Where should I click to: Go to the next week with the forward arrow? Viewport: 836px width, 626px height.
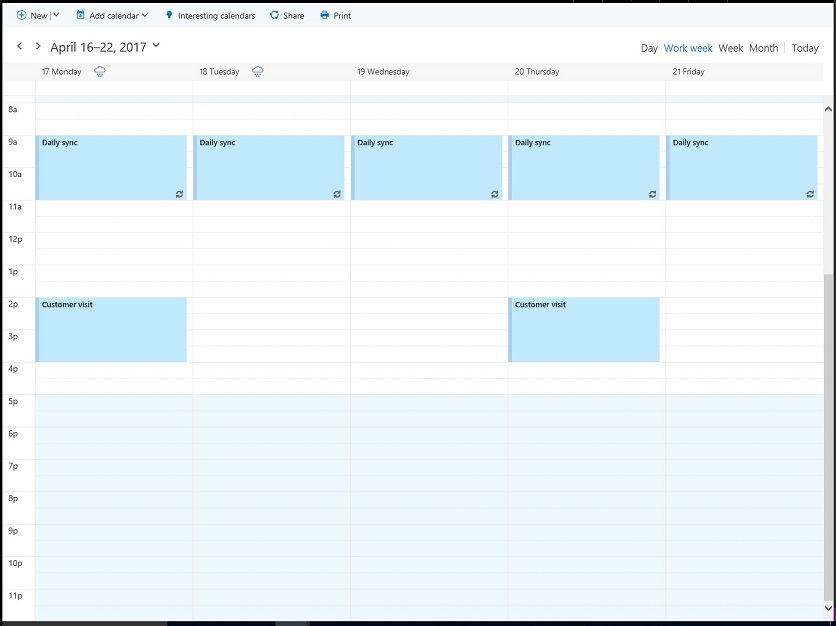(x=38, y=46)
